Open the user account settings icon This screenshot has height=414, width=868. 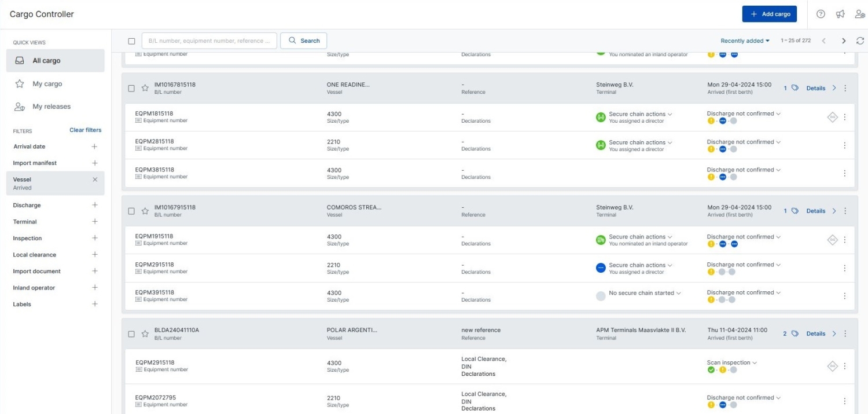860,14
